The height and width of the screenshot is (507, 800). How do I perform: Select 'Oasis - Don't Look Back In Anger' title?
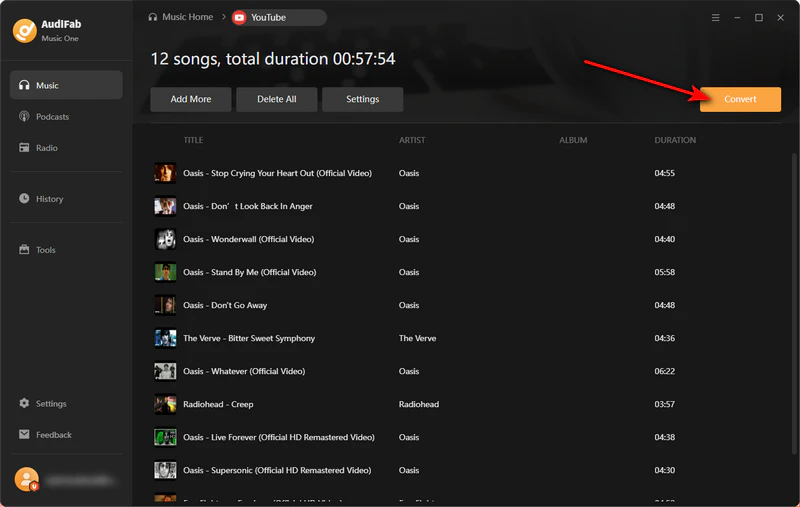coord(248,206)
